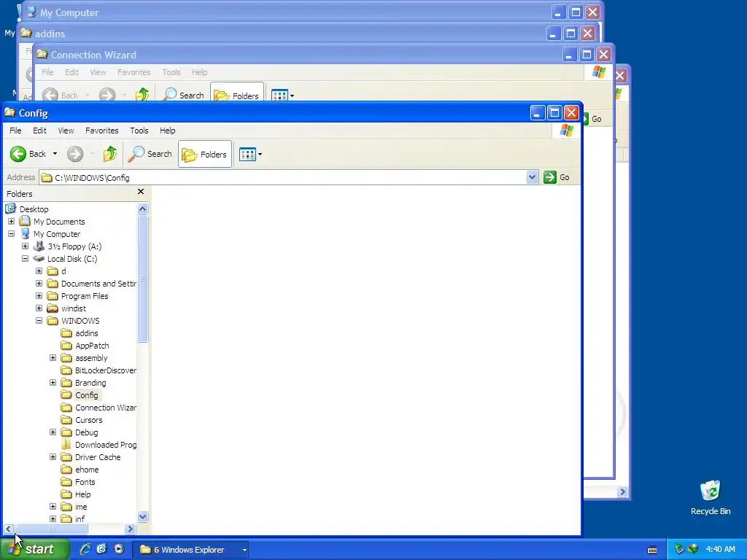Open the Help menu in Config window

167,131
